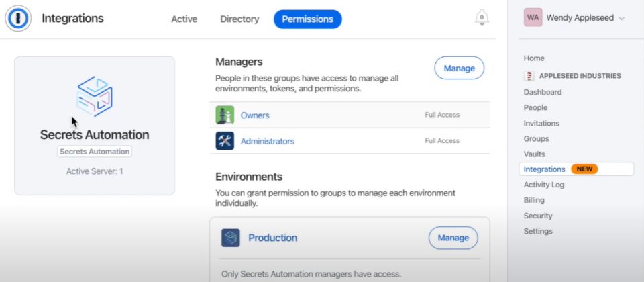Click the 1Password logo icon

pos(18,19)
